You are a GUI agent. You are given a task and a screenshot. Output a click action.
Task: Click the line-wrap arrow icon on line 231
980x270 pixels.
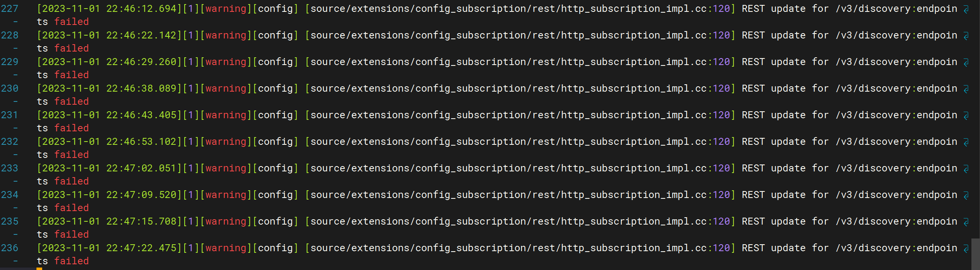[966, 116]
